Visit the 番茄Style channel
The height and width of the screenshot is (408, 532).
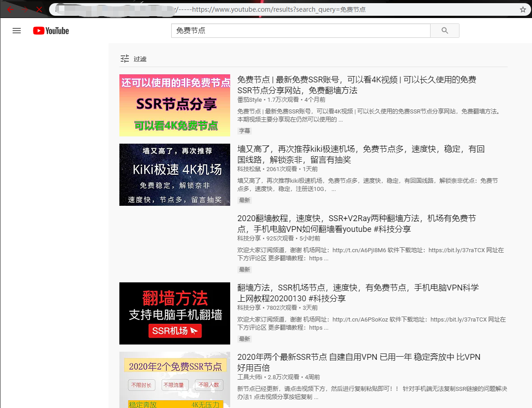[250, 100]
